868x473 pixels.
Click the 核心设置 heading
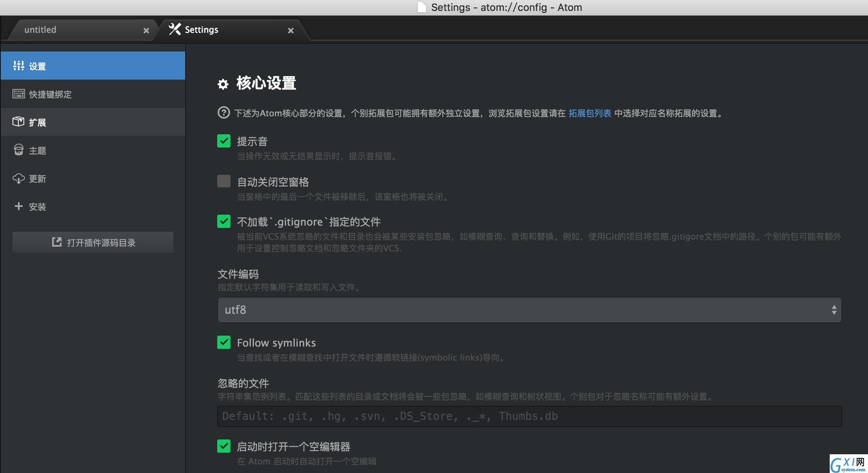(x=266, y=83)
